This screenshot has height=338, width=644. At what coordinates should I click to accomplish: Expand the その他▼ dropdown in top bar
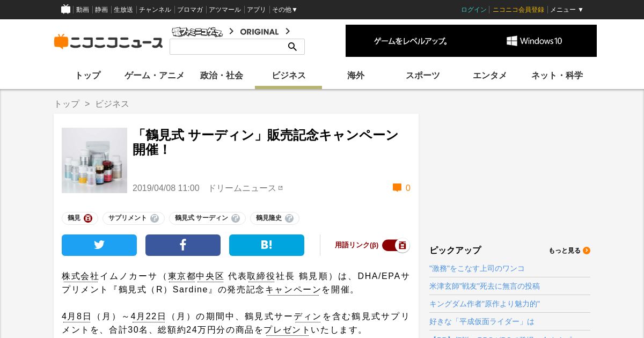[285, 10]
